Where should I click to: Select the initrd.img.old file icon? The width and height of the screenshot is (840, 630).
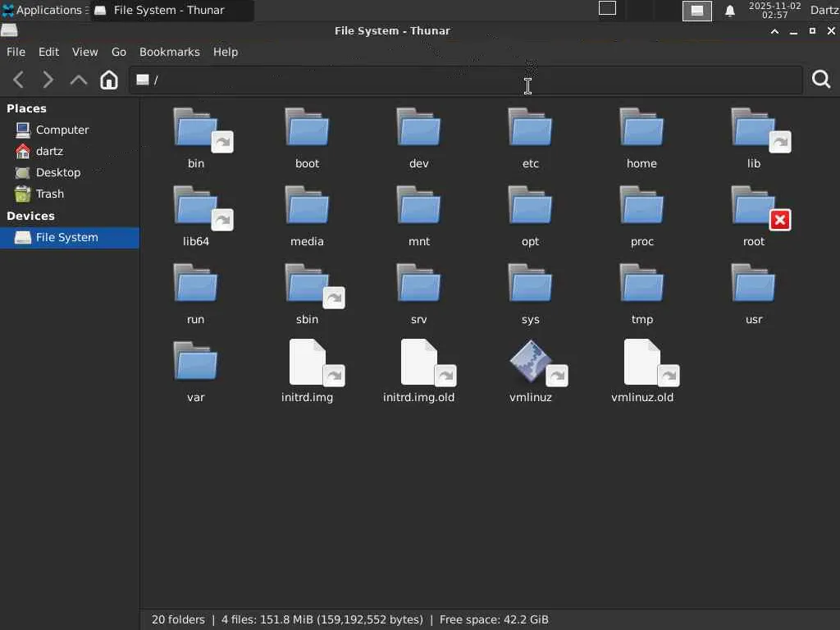coord(419,362)
